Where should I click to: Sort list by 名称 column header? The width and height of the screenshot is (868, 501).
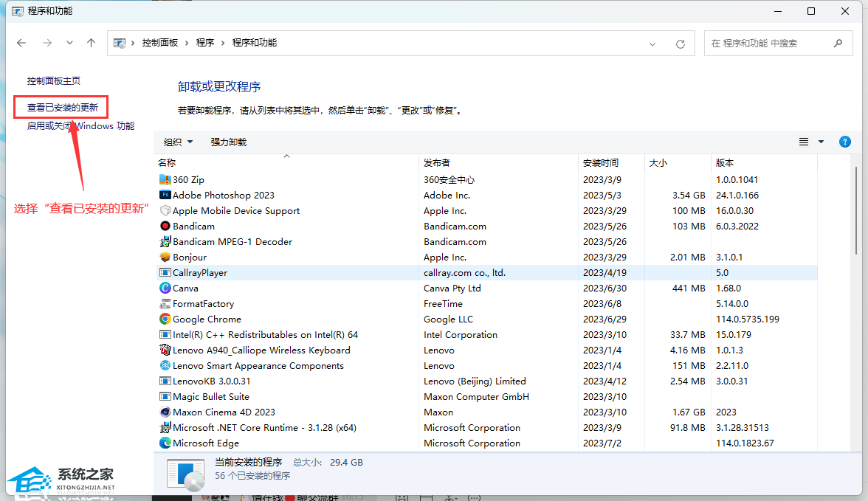[167, 162]
